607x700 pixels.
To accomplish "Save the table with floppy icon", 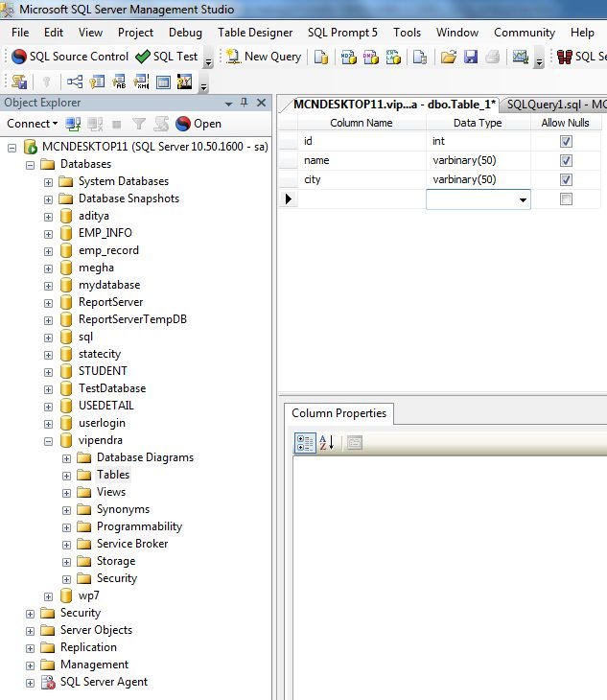I will [471, 58].
